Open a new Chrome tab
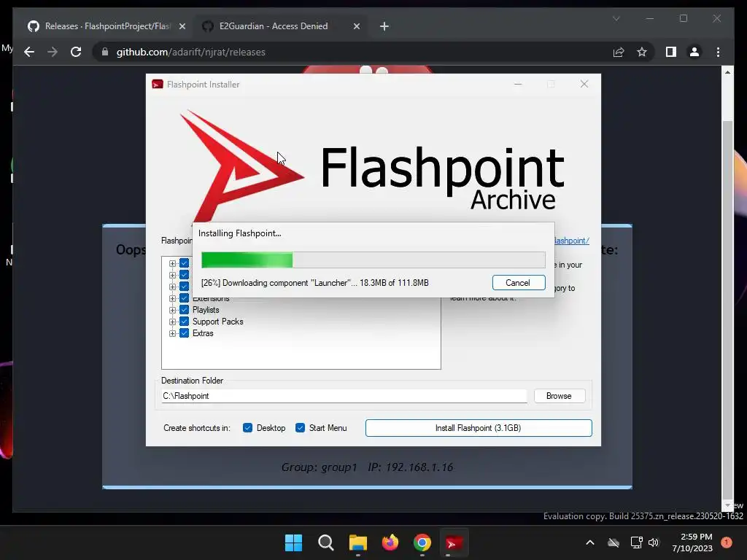Screen dimensions: 747x560 tap(384, 27)
